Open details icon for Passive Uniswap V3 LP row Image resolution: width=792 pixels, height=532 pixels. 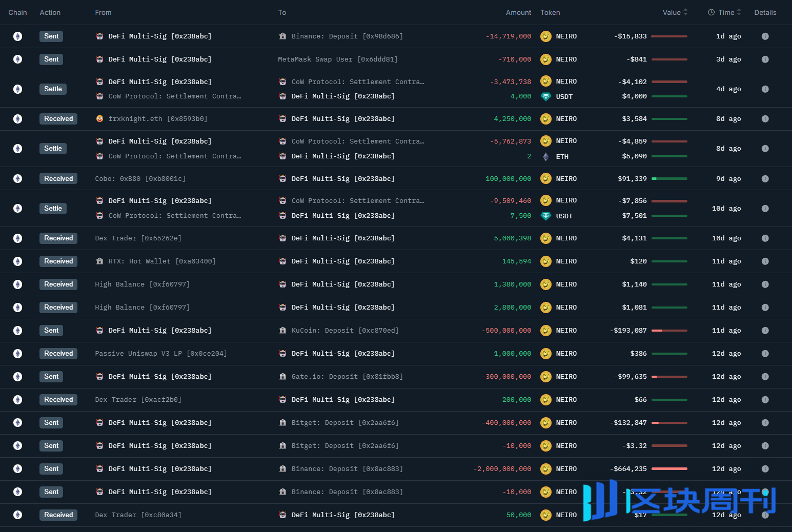click(x=765, y=354)
